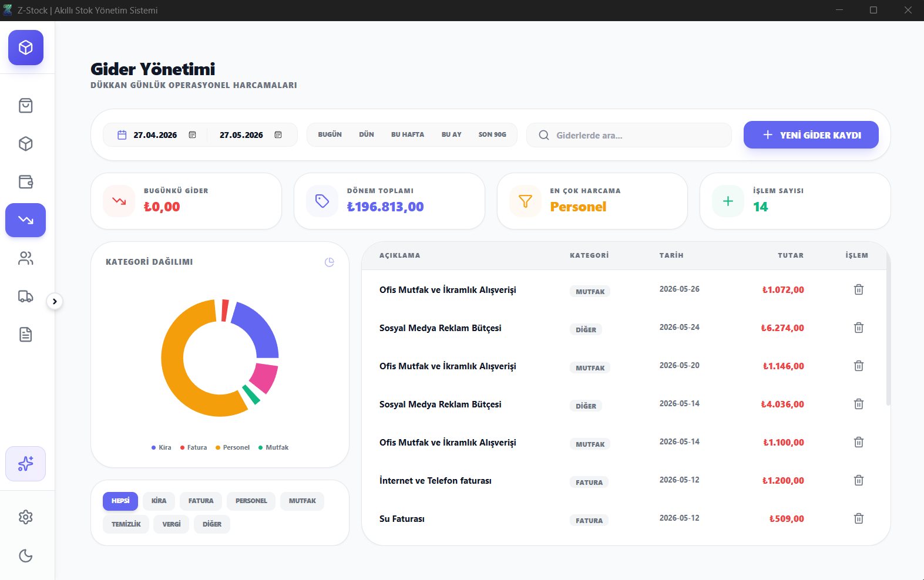Open settings gear icon in sidebar

(x=26, y=517)
